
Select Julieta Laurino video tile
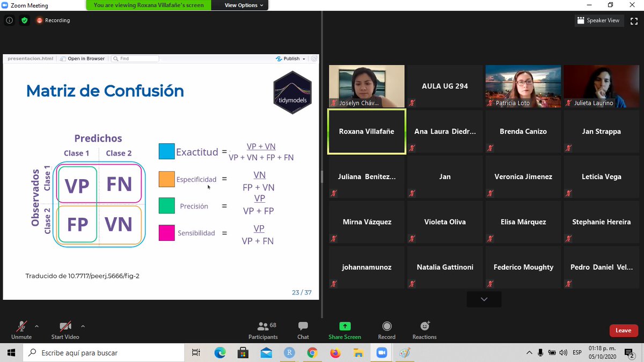pyautogui.click(x=602, y=86)
